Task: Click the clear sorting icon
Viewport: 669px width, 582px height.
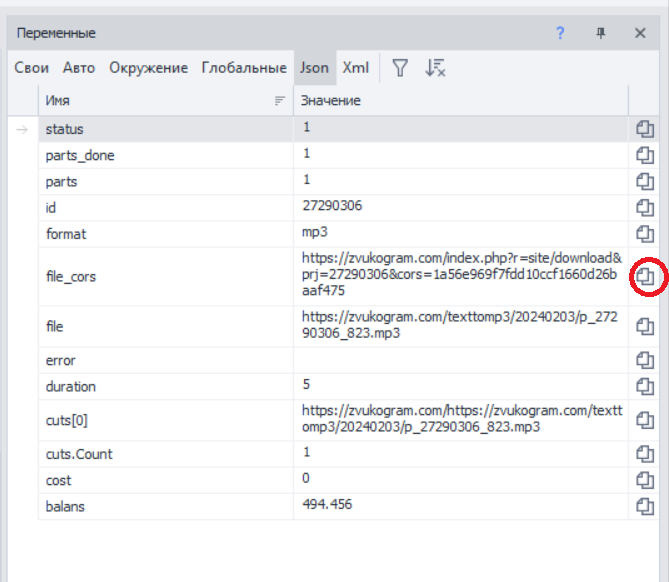Action: [x=435, y=68]
